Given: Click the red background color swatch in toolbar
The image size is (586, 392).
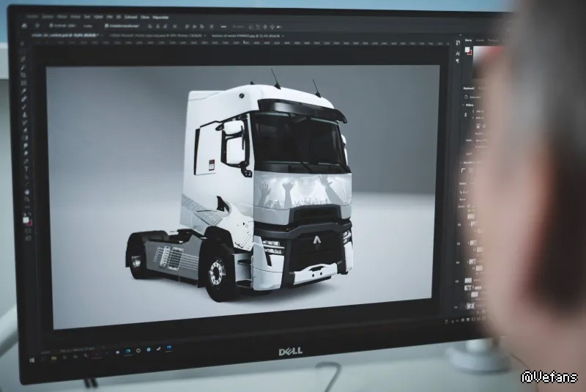Looking at the screenshot, I should 29,223.
